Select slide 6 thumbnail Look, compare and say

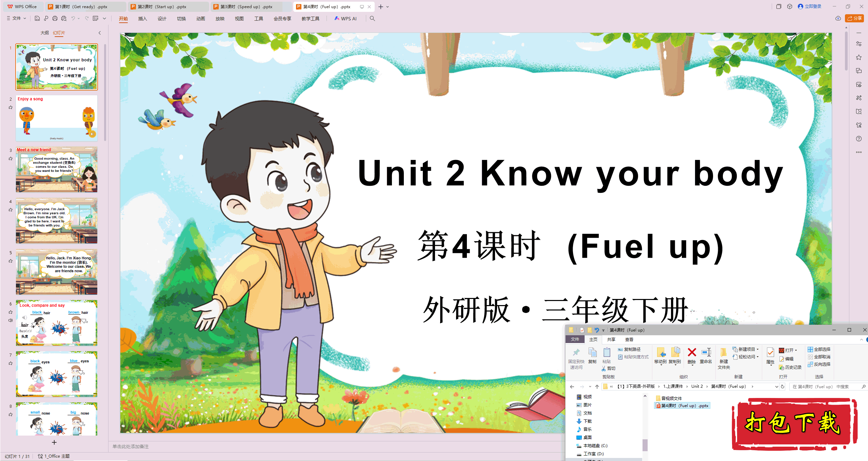pyautogui.click(x=57, y=323)
